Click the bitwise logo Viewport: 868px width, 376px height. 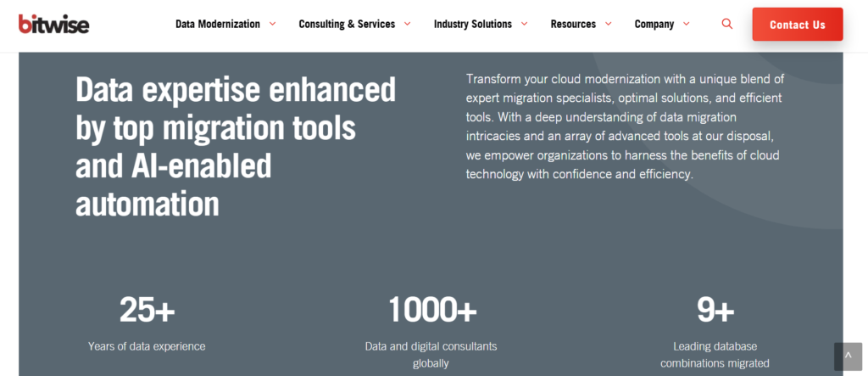[x=53, y=24]
